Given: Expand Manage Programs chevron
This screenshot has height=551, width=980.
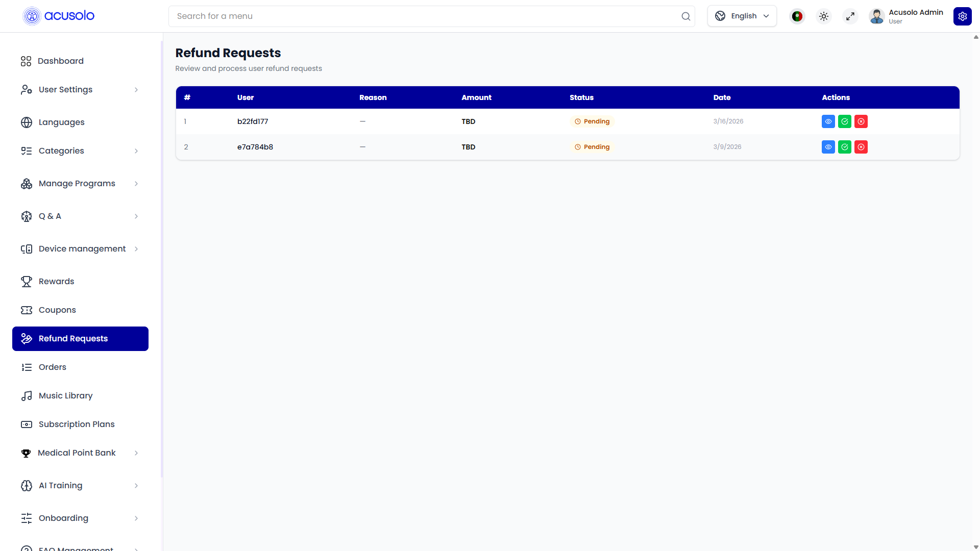Looking at the screenshot, I should coord(136,184).
